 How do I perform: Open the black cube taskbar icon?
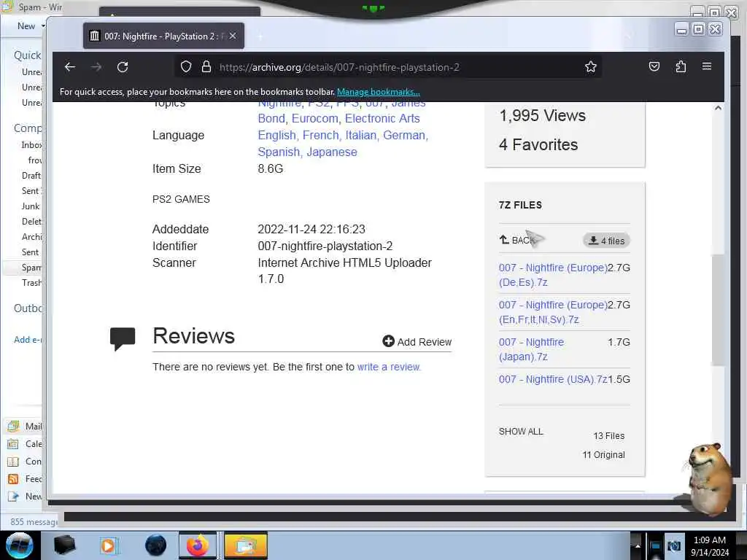[64, 545]
